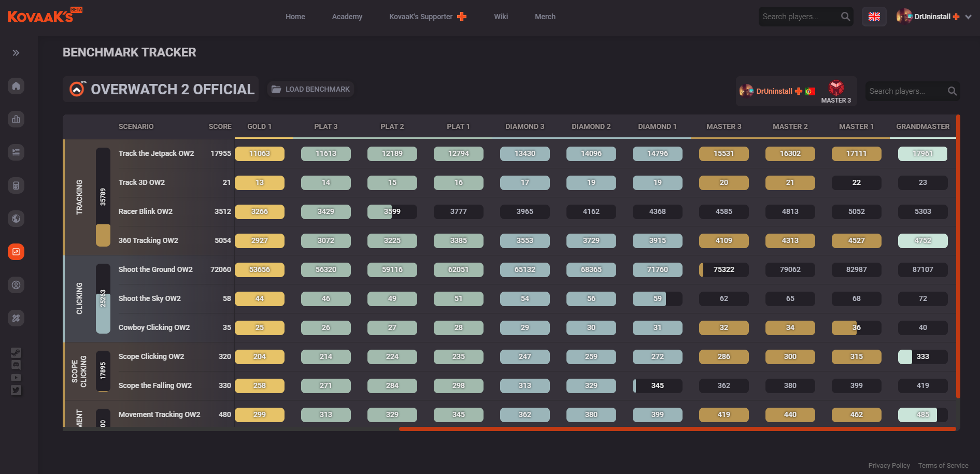Screen dimensions: 980x474
Task: Click the supporter plus icon beside KovaaK's Supporter
Action: [x=462, y=17]
